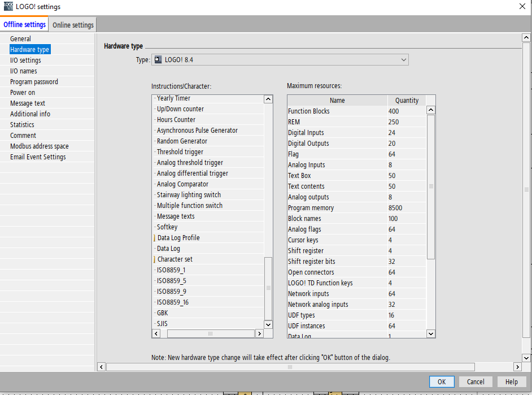Collapse the Character set tree node
The image size is (532, 395).
pos(154,259)
